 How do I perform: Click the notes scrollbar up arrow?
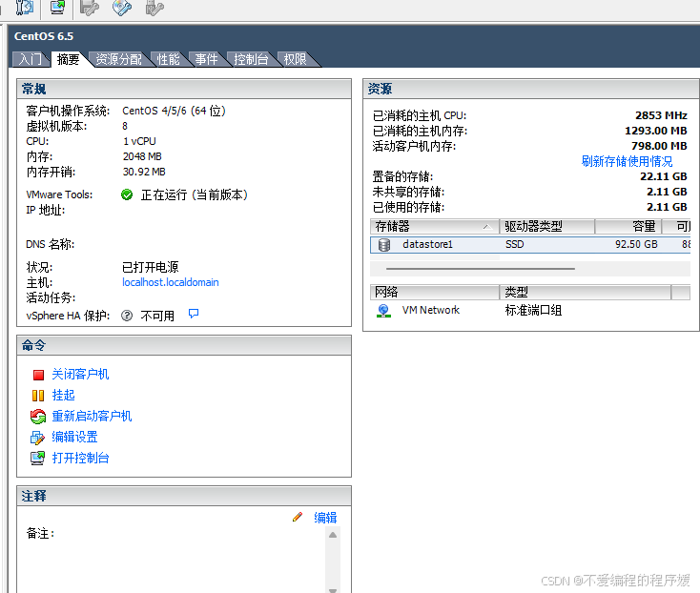point(333,535)
